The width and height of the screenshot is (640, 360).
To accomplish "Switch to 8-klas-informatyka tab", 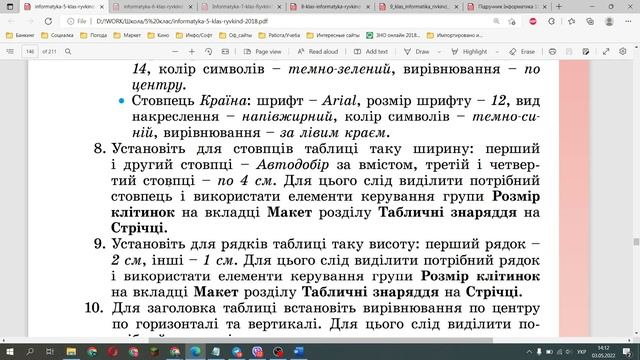I will 331,7.
